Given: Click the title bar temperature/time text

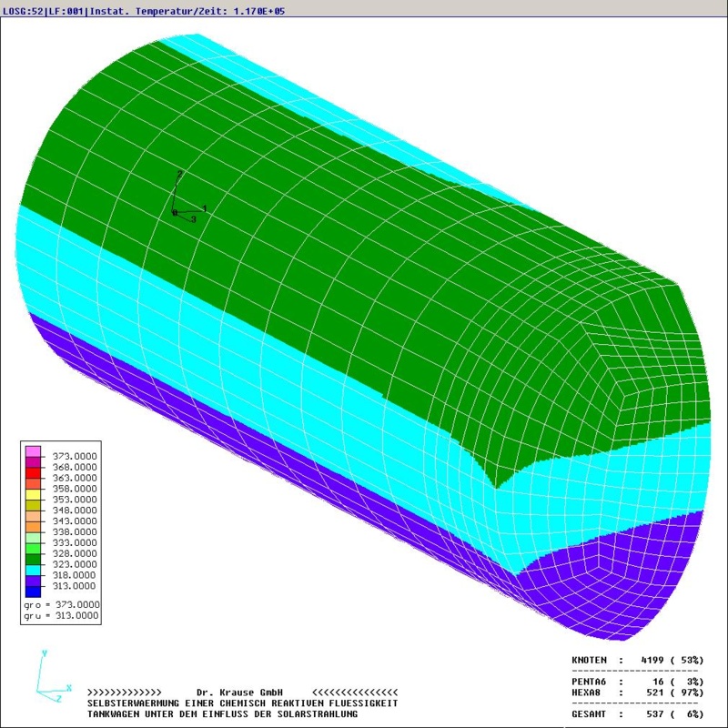Looking at the screenshot, I should 144,11.
